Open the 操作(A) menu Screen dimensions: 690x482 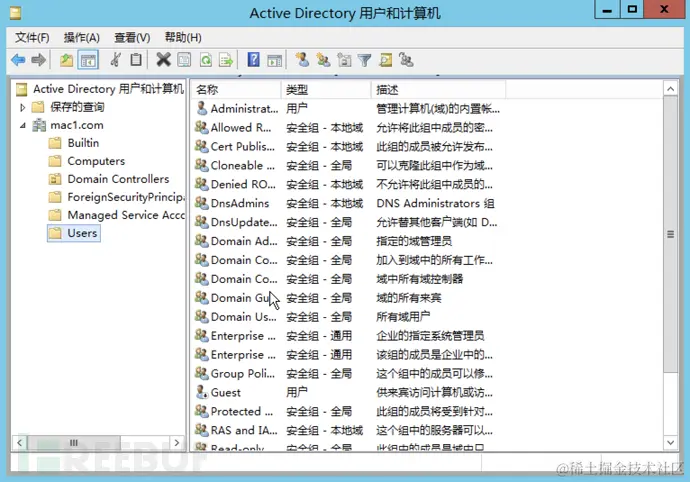point(82,37)
